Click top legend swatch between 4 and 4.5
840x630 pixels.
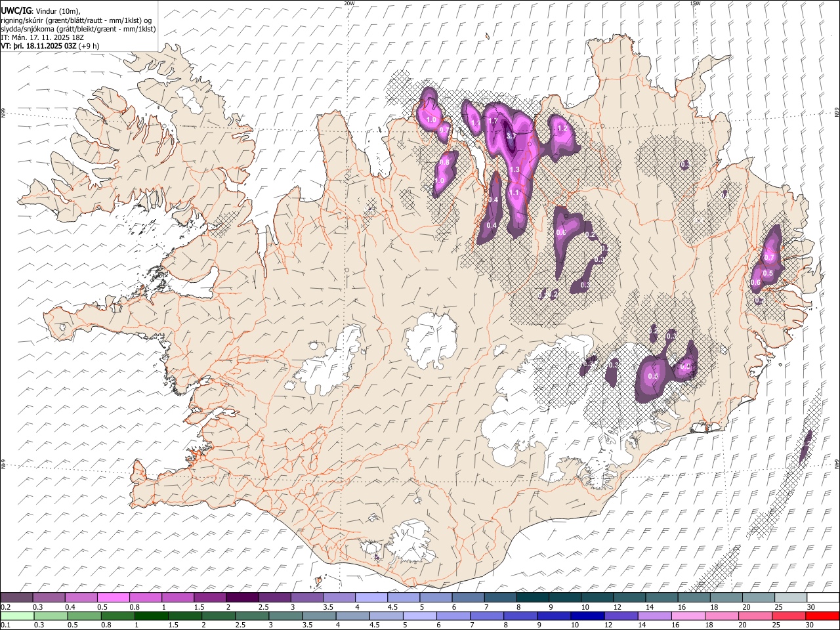point(371,597)
